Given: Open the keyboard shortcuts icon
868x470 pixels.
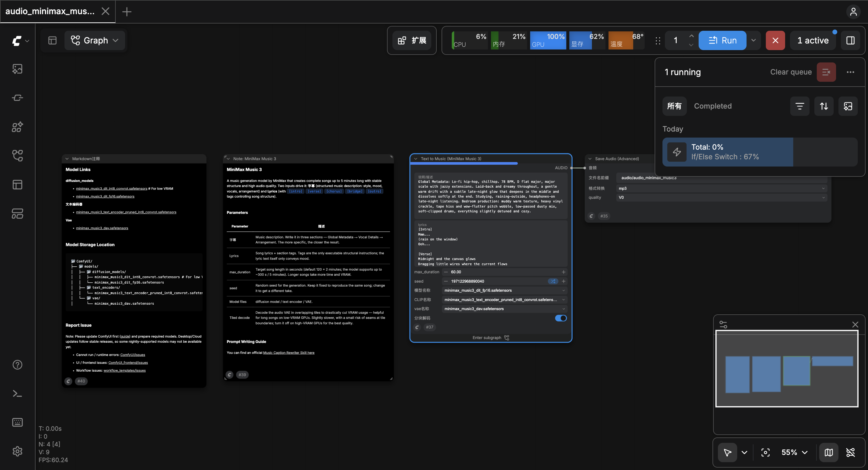Looking at the screenshot, I should point(17,422).
